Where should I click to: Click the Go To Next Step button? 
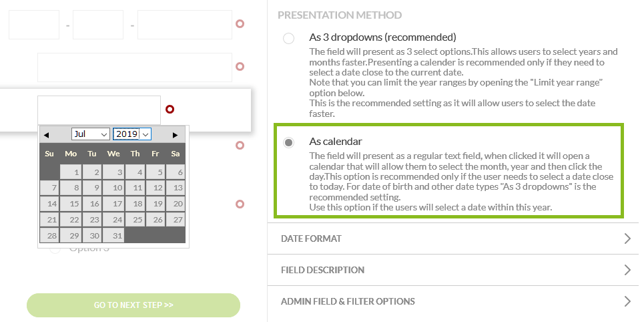coord(133,305)
